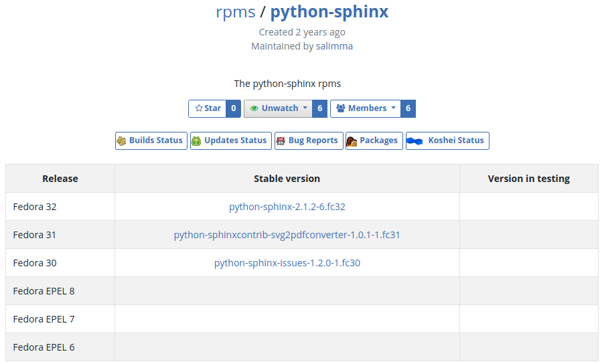Open maintainer salimma's profile
This screenshot has width=604, height=364.
334,46
